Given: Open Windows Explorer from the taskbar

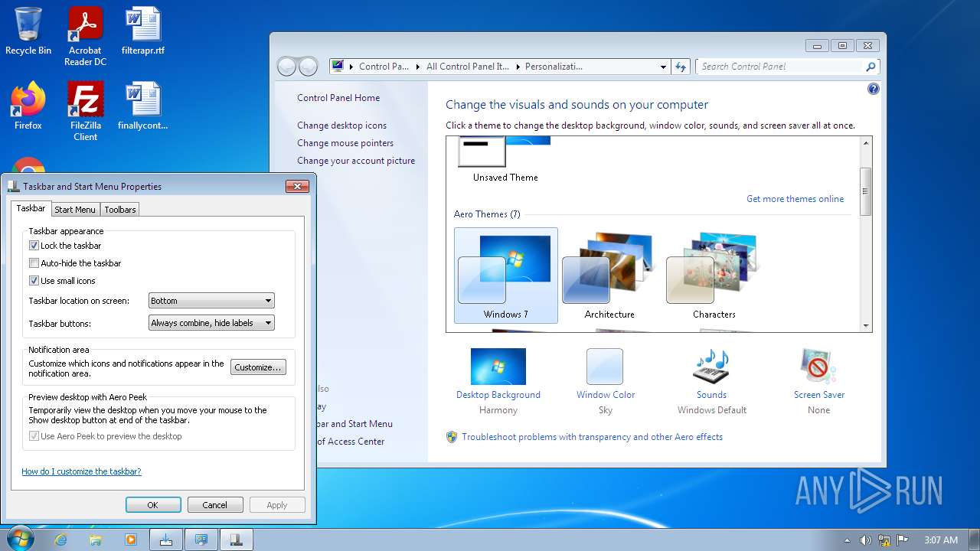Looking at the screenshot, I should pyautogui.click(x=96, y=540).
